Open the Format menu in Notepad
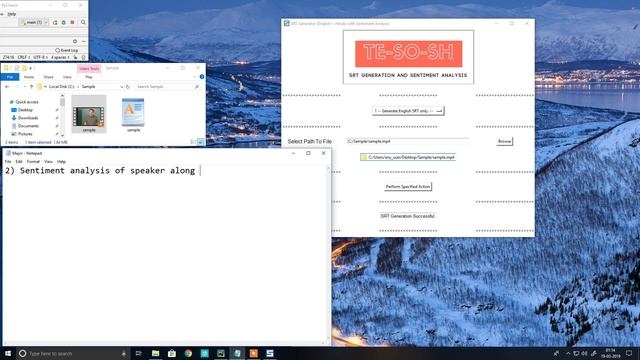The width and height of the screenshot is (640, 360). 33,162
